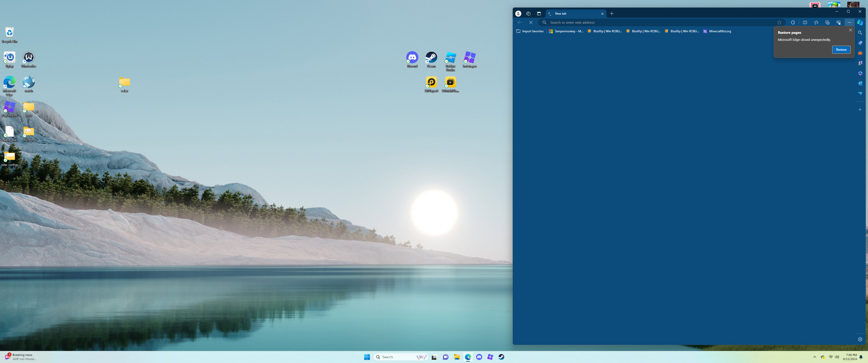The width and height of the screenshot is (868, 363).
Task: Click the Split screen toolbar icon
Action: (805, 22)
